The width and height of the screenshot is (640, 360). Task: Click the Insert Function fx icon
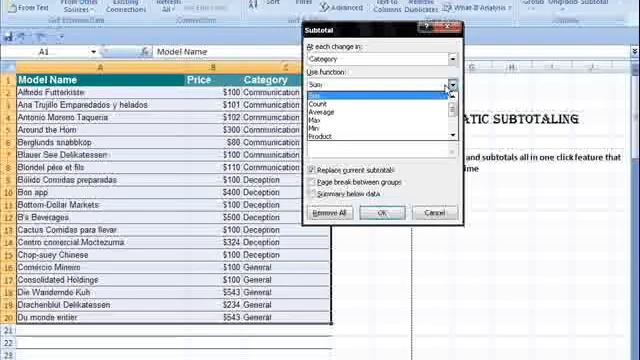click(144, 52)
